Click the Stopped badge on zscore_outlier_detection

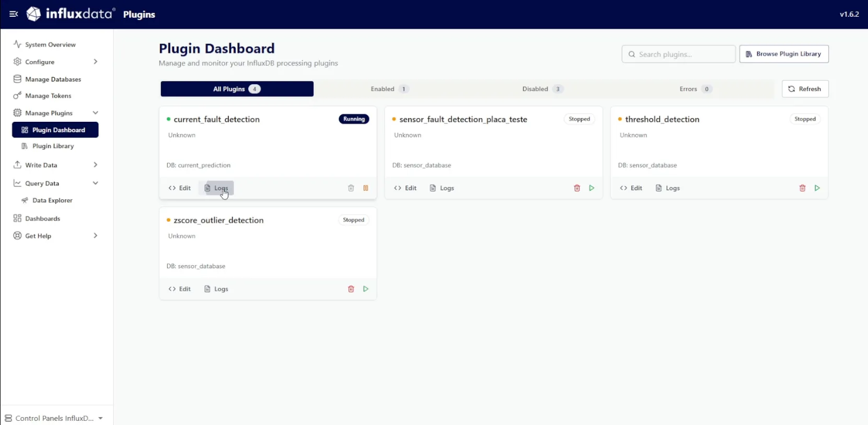pos(353,220)
